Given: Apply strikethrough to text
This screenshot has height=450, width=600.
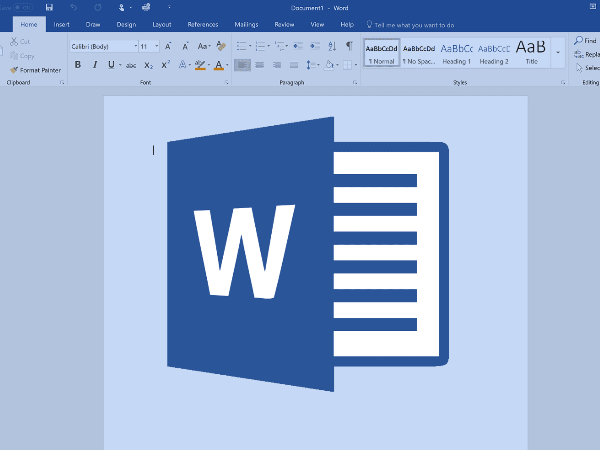Looking at the screenshot, I should click(131, 65).
